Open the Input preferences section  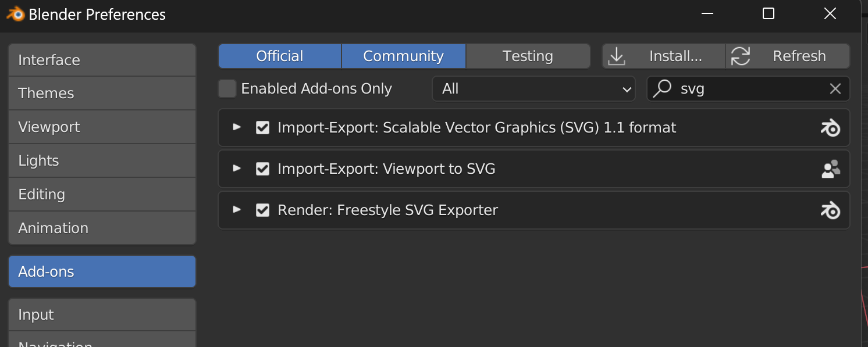pos(102,314)
